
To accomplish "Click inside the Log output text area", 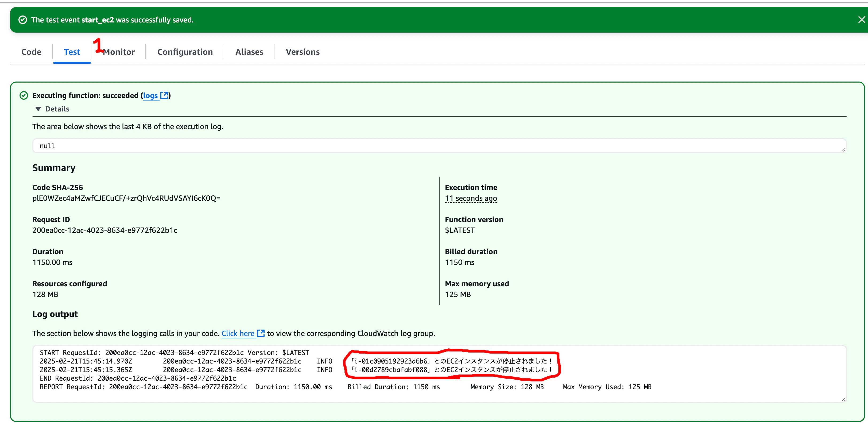I will (439, 374).
